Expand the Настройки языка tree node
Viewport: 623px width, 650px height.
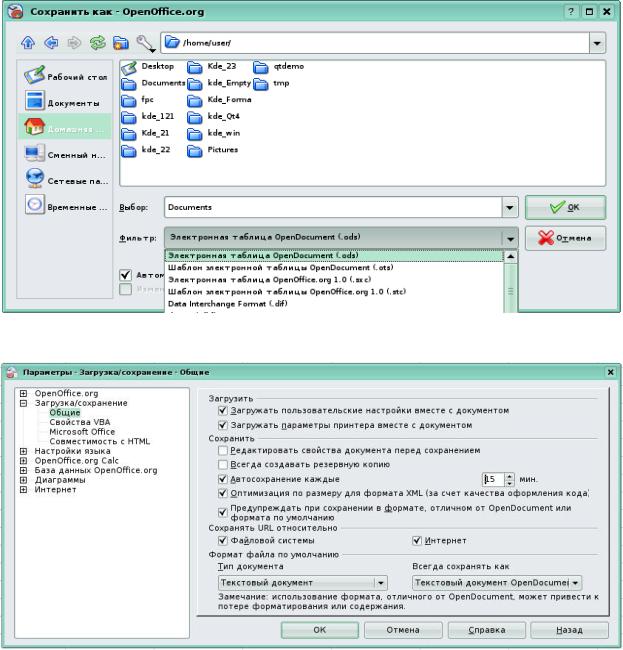tap(24, 451)
